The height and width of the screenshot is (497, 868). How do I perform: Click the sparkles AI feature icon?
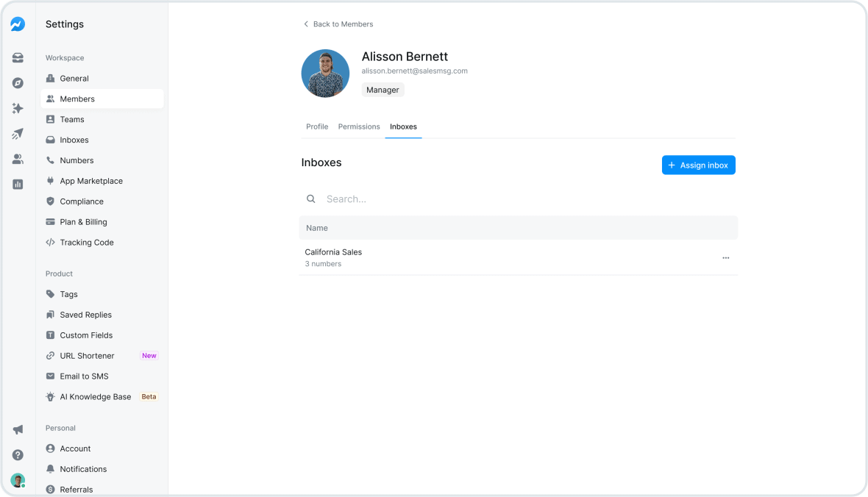18,108
